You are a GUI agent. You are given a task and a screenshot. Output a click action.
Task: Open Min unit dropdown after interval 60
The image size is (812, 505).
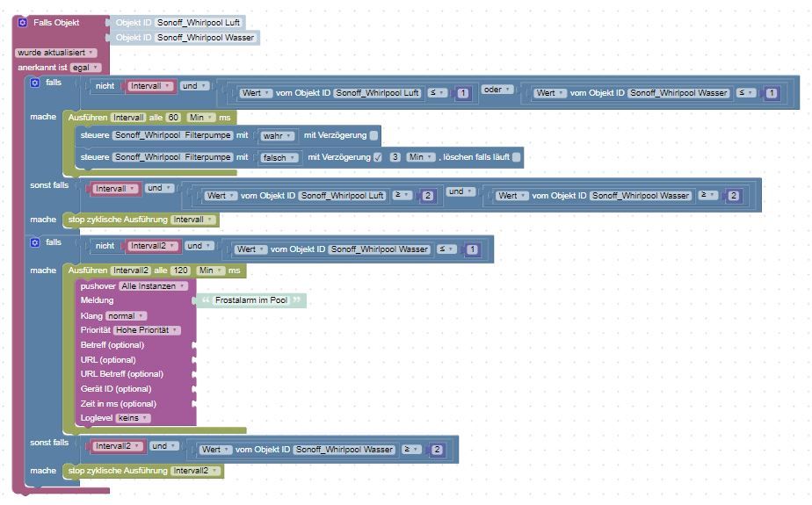(x=201, y=118)
